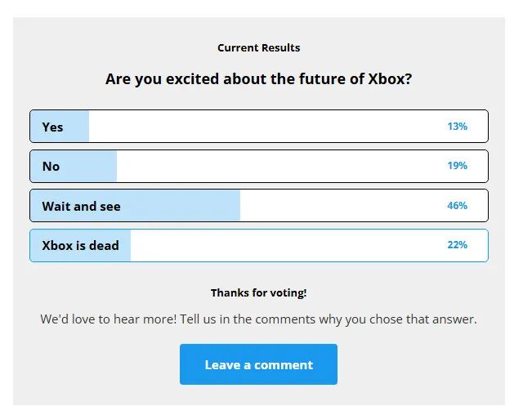The height and width of the screenshot is (406, 532).
Task: Click the "We'd love to hear more" text
Action: [x=258, y=319]
